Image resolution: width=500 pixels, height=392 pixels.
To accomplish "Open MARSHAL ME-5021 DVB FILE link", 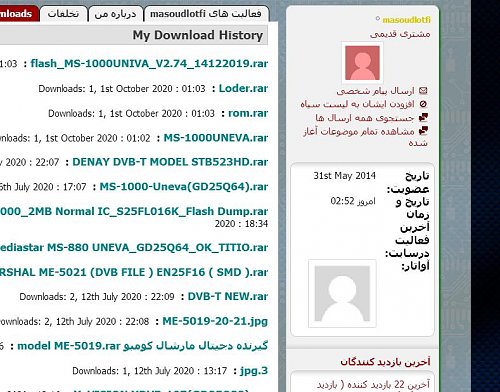I will tap(134, 272).
